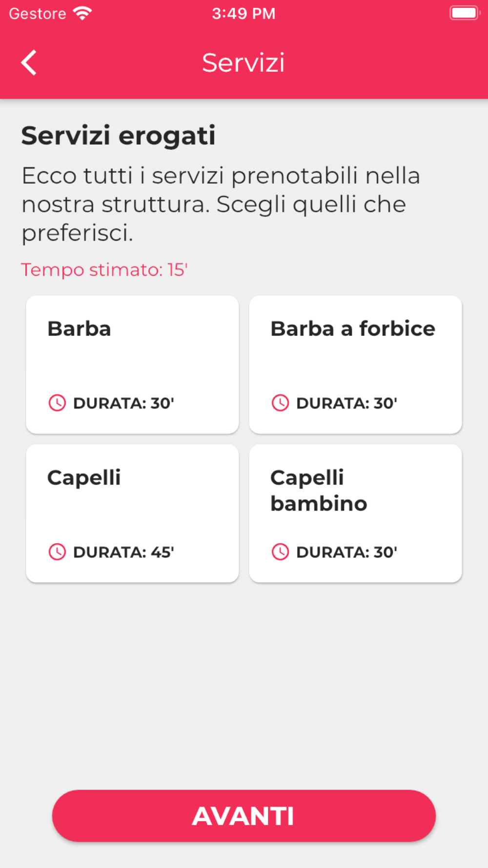
Task: Tap the 3:49 PM clock in status bar
Action: [244, 13]
